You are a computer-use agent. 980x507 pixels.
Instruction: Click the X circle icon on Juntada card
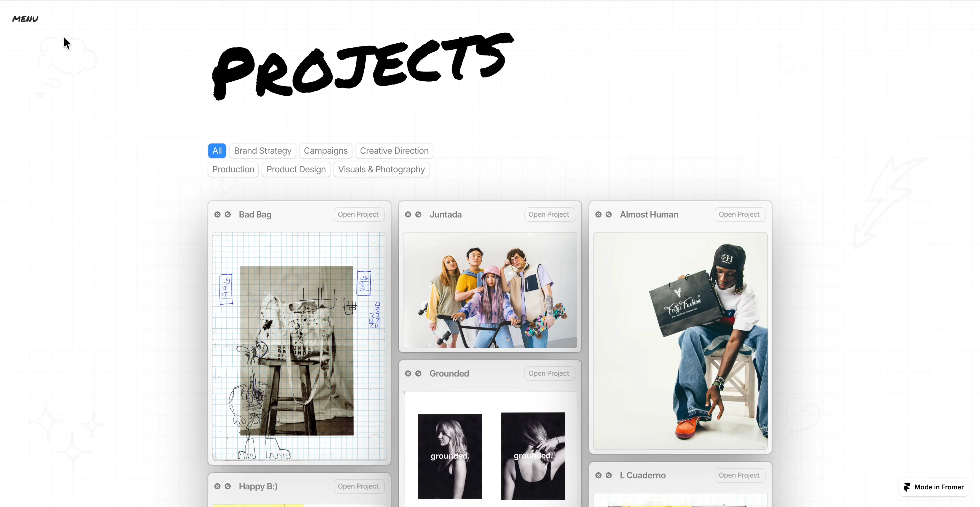(408, 215)
